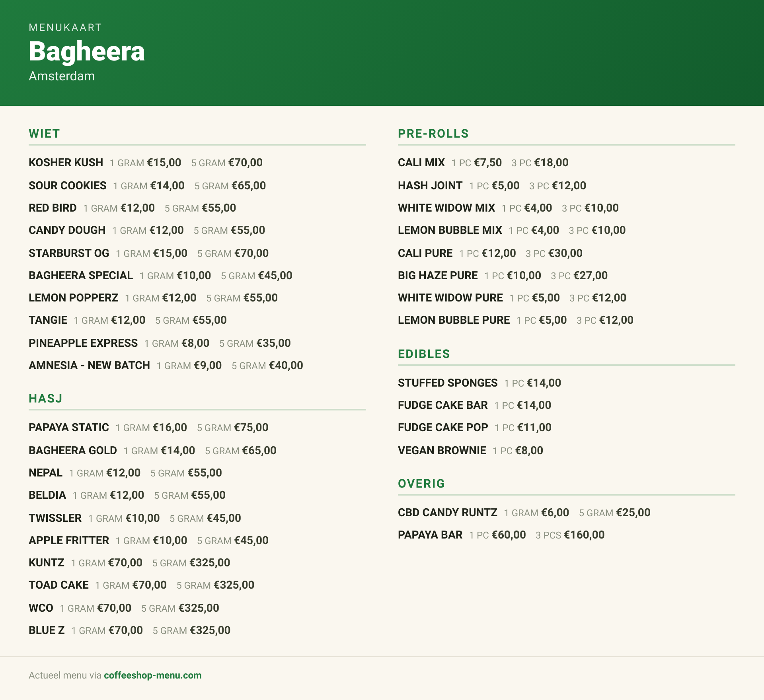Click PAPAYA BAR 3 pcs price €160,00

pos(584,535)
